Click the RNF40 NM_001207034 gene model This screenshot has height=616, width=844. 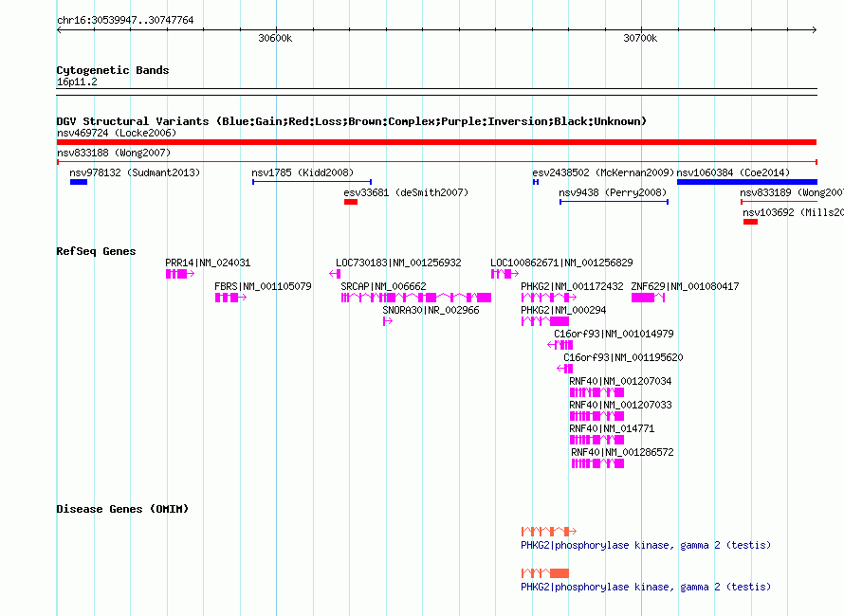point(596,392)
